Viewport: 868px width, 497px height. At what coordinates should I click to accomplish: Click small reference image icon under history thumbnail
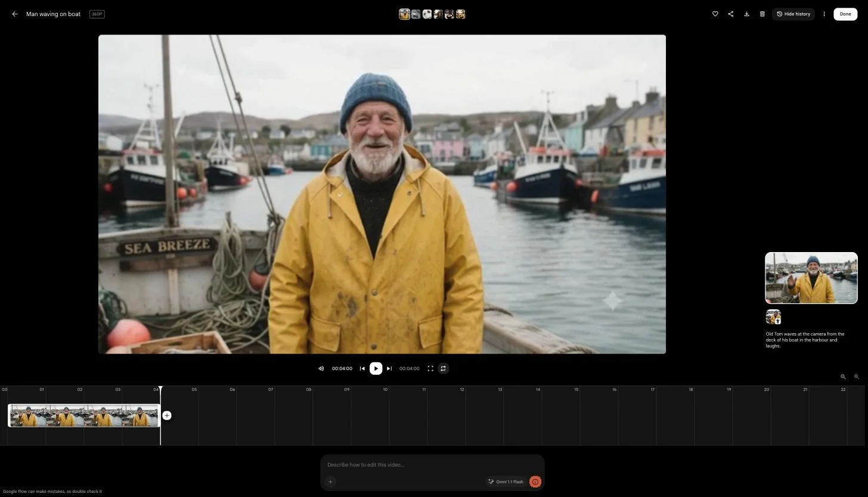(773, 316)
